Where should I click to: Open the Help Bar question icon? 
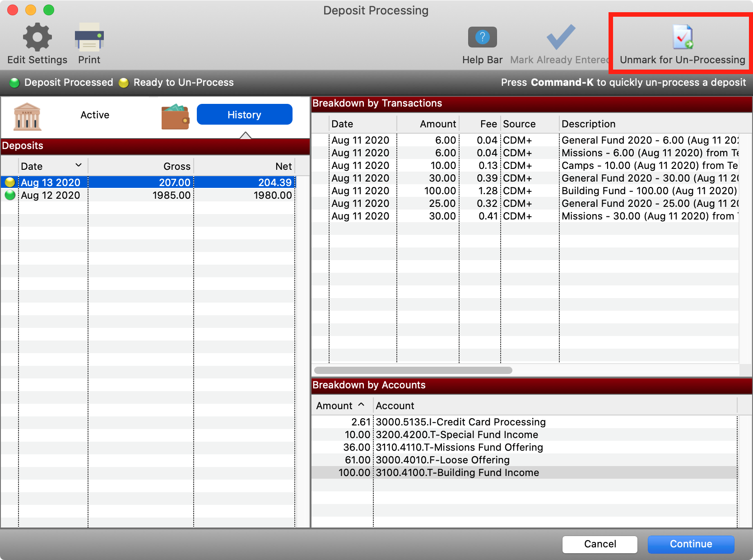click(x=482, y=37)
